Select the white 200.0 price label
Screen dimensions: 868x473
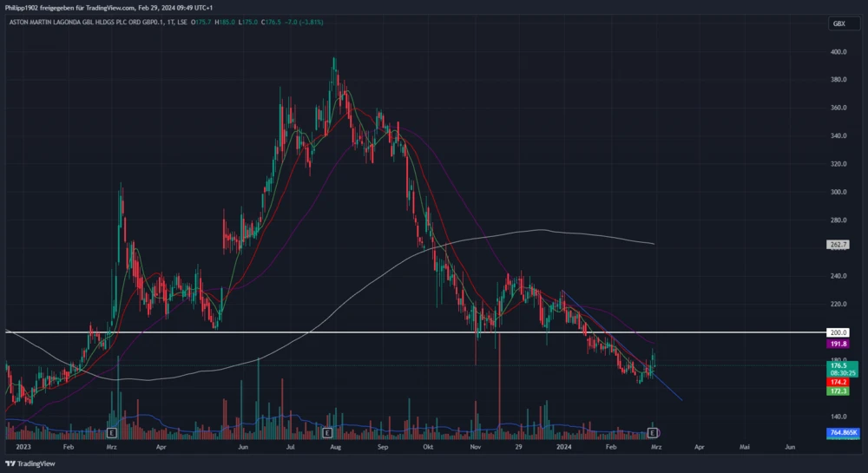pyautogui.click(x=838, y=332)
